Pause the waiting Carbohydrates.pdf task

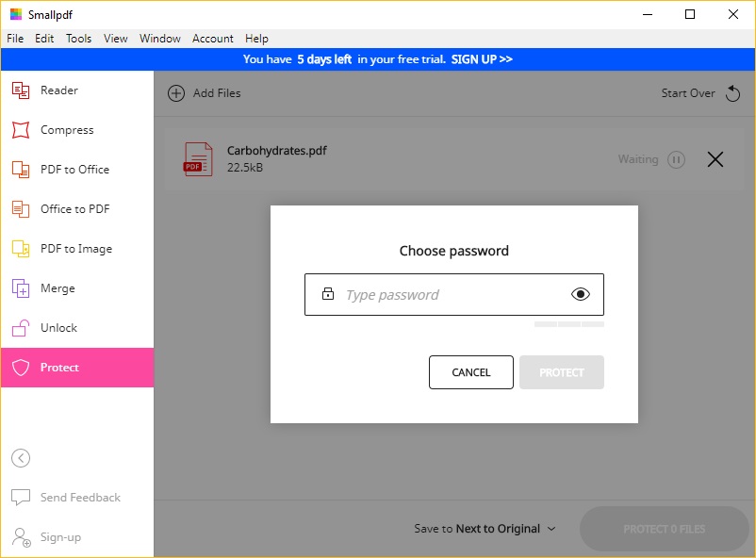[677, 159]
